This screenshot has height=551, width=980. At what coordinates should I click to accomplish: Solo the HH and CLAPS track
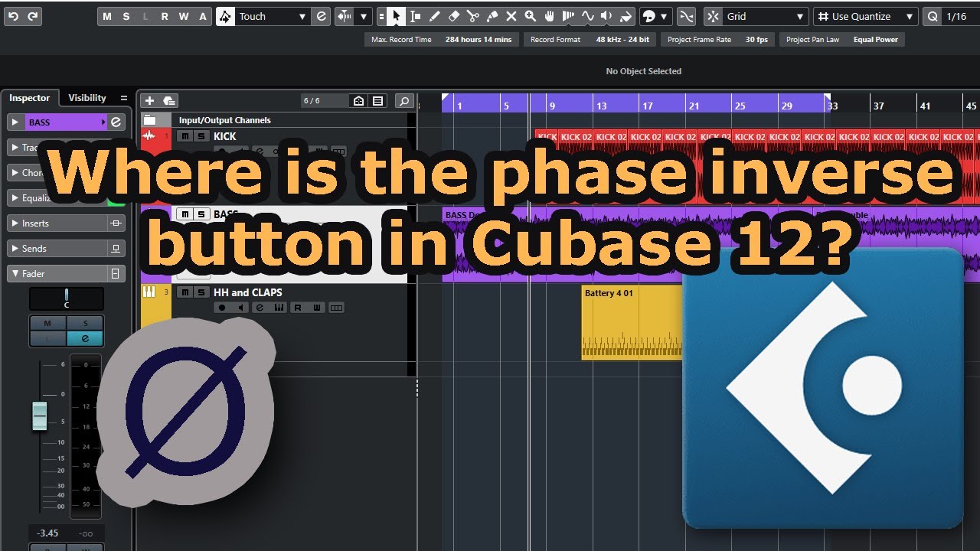pyautogui.click(x=201, y=292)
